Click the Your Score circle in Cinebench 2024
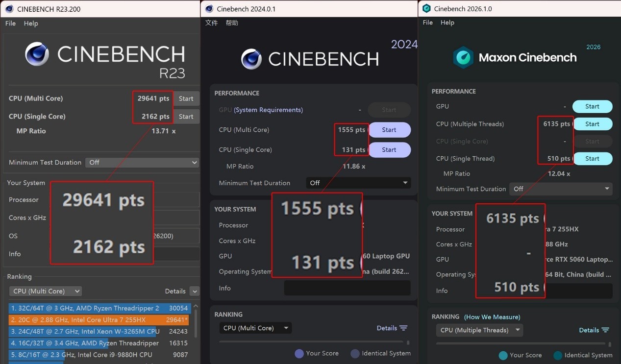621x364 pixels. 299,353
